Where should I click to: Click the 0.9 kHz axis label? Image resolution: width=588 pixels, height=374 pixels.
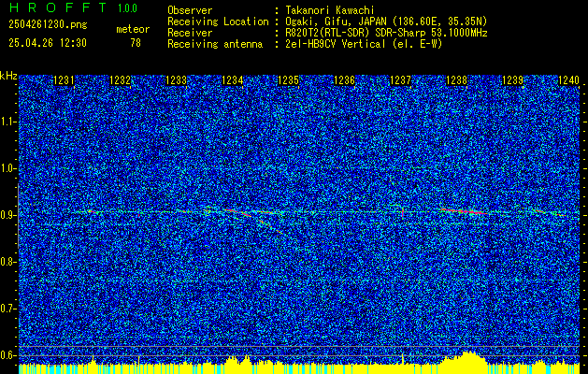7,215
